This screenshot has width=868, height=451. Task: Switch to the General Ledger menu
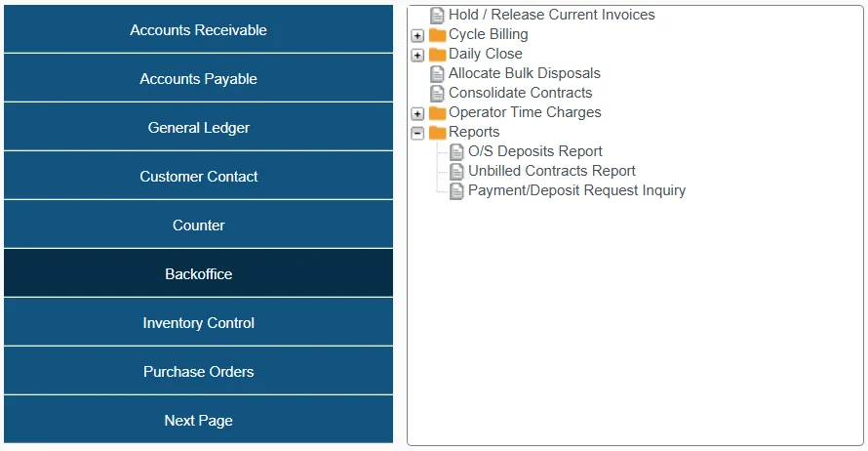point(198,127)
